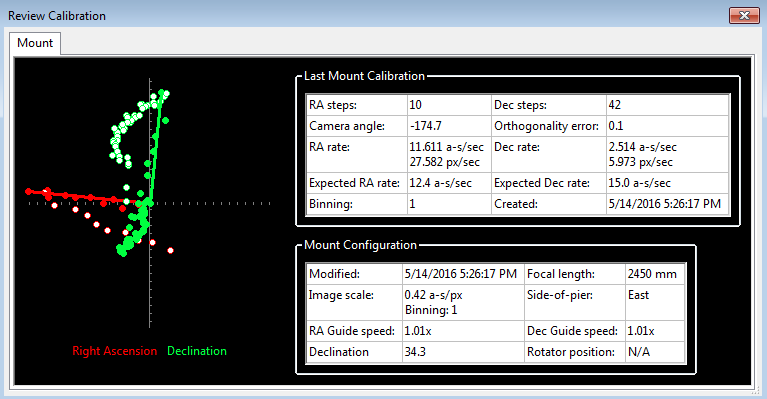767x399 pixels.
Task: Select the RA steps value cell
Action: (x=449, y=105)
